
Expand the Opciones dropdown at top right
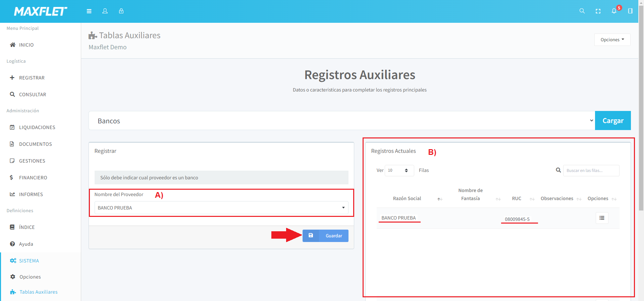pos(612,40)
